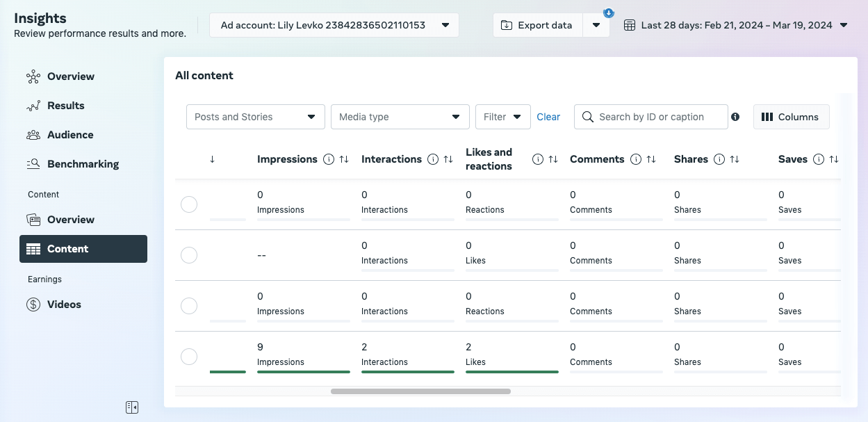868x422 pixels.
Task: Click the Audience people icon
Action: (33, 135)
